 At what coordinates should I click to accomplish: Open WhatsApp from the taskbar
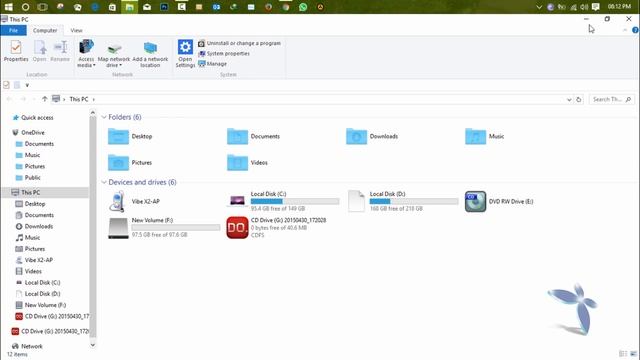303,7
